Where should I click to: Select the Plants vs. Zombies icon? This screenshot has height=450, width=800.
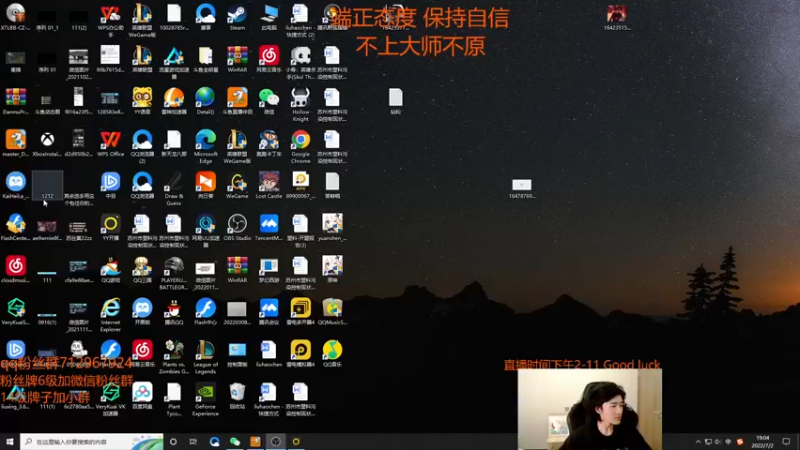point(173,356)
